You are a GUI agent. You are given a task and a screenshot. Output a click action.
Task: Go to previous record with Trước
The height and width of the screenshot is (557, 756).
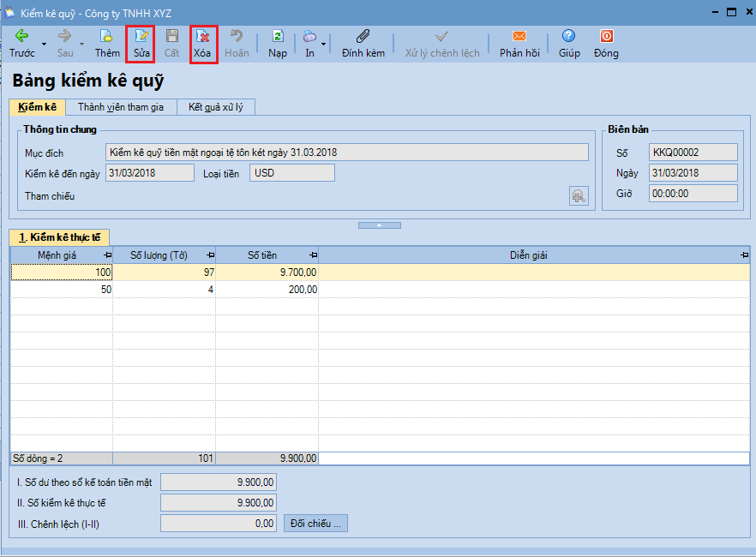coord(21,44)
